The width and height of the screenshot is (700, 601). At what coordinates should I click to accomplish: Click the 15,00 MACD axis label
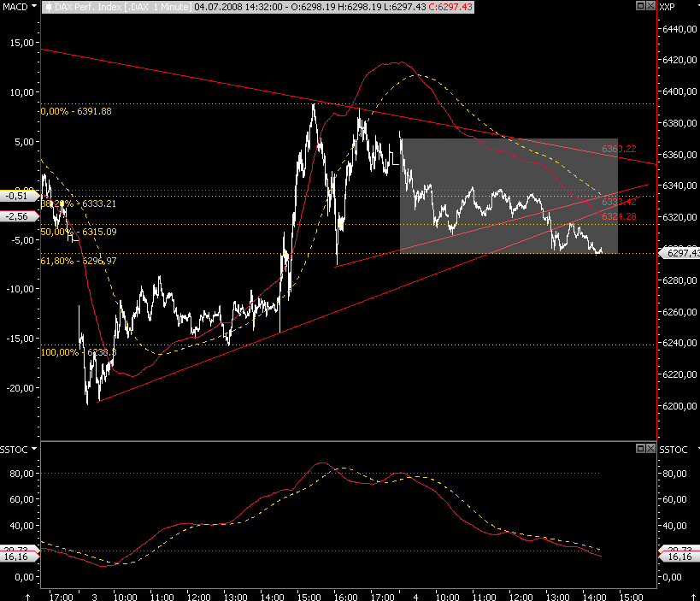tap(22, 43)
